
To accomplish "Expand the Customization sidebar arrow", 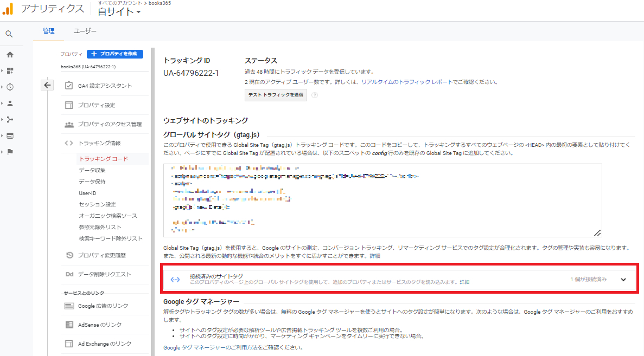I will click(x=2, y=71).
